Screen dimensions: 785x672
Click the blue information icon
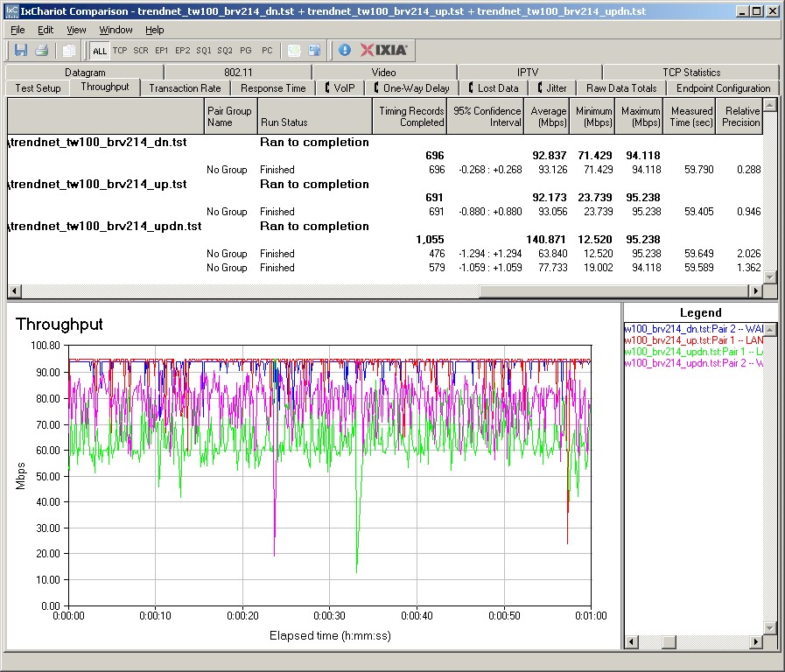click(x=345, y=50)
